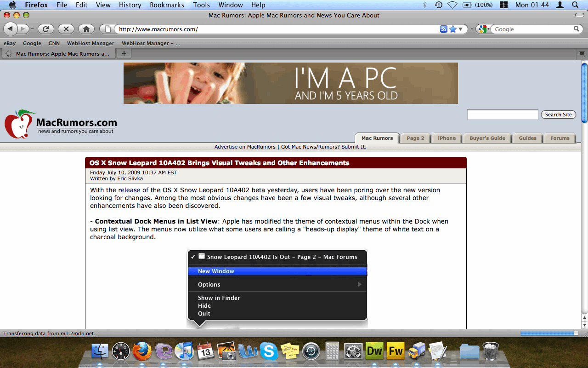
Task: Launch Dreamweaver from the Dock
Action: [374, 351]
